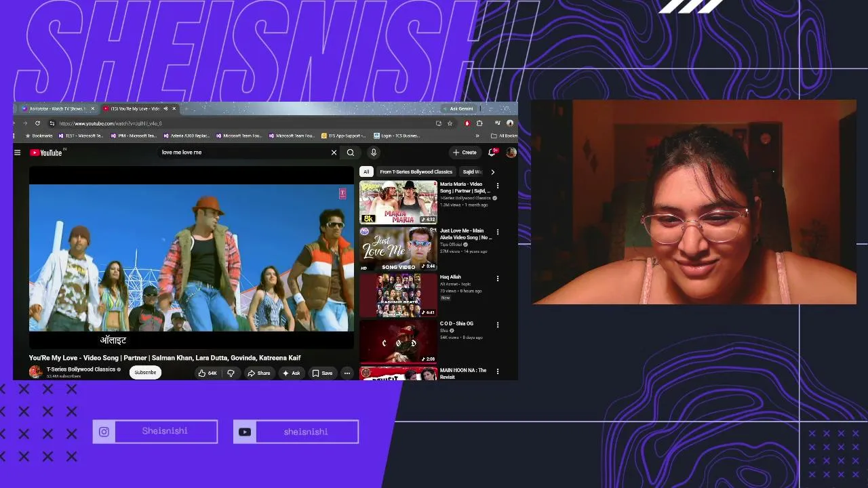Bookmark this page with the star
The width and height of the screenshot is (868, 488).
[450, 123]
